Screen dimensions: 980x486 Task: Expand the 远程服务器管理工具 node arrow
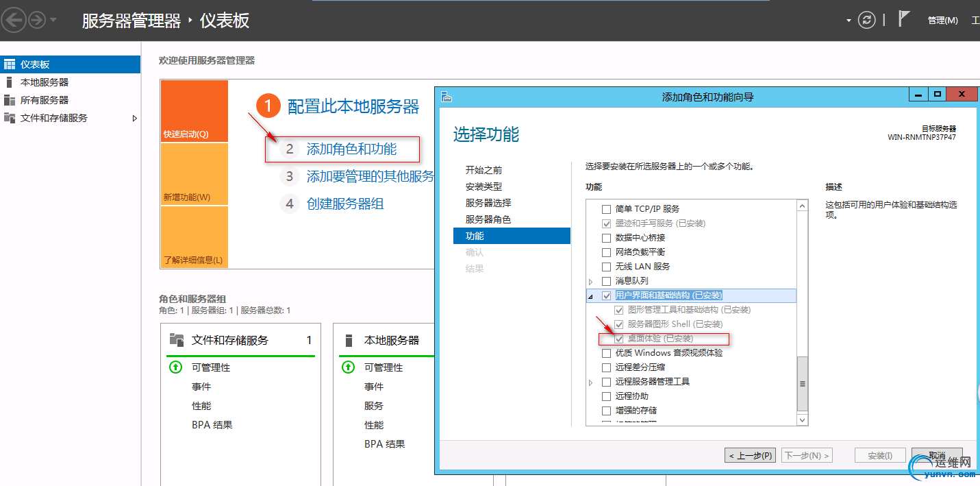pyautogui.click(x=591, y=382)
